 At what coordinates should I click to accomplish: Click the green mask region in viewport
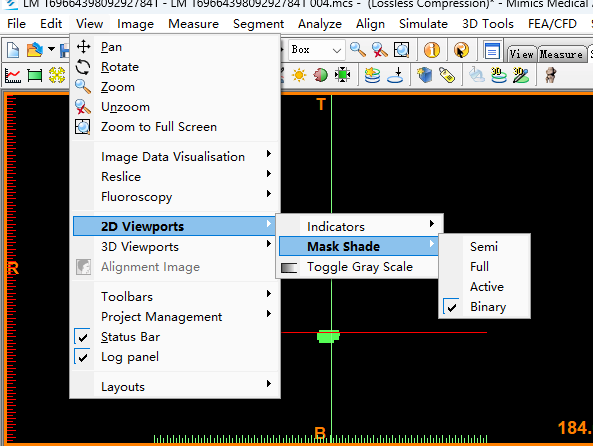point(328,336)
